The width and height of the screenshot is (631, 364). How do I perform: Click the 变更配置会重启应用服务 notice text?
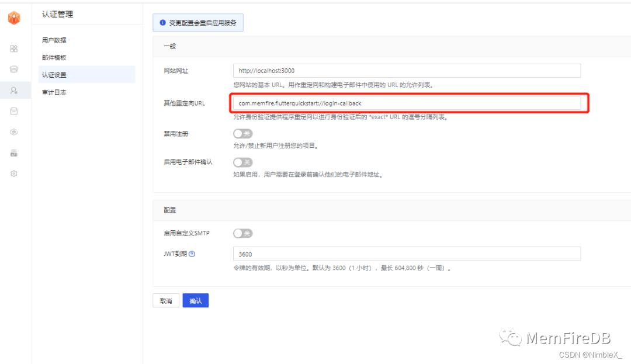202,23
